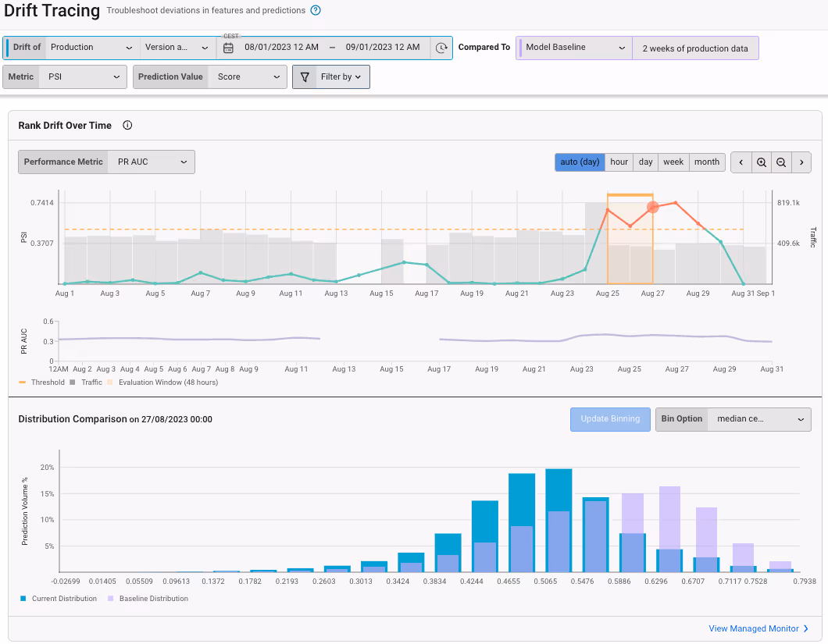The height and width of the screenshot is (644, 828).
Task: Open the calendar date picker icon
Action: pos(228,48)
